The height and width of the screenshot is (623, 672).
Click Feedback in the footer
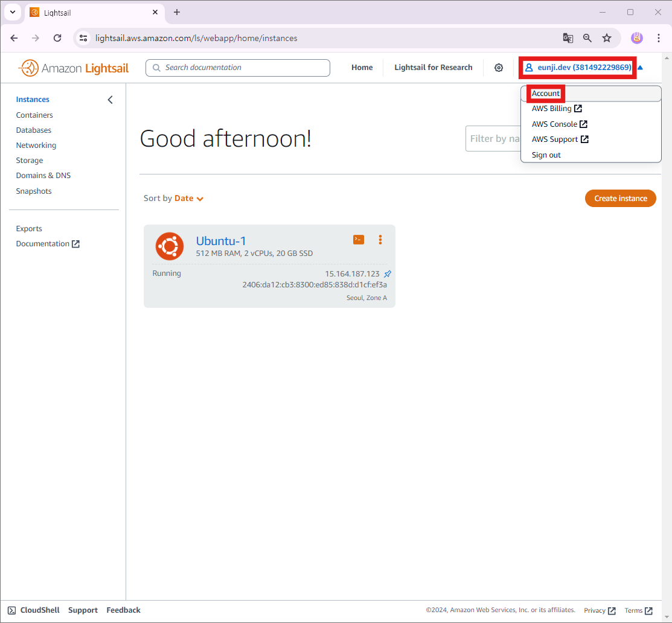(123, 610)
